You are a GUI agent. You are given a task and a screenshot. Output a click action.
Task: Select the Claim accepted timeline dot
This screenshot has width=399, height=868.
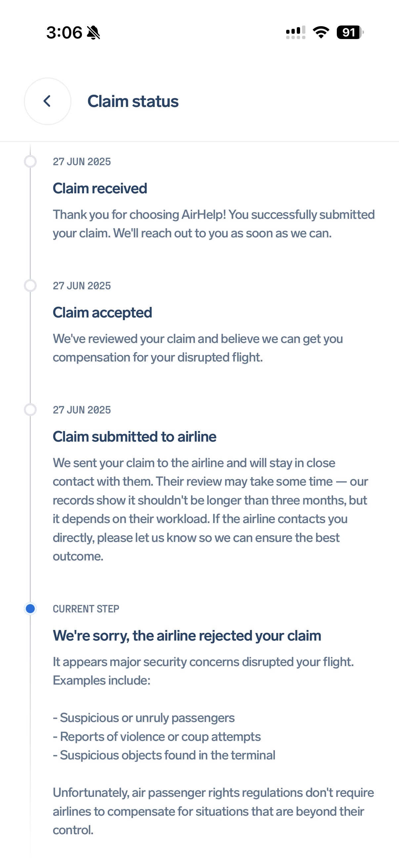tap(30, 286)
